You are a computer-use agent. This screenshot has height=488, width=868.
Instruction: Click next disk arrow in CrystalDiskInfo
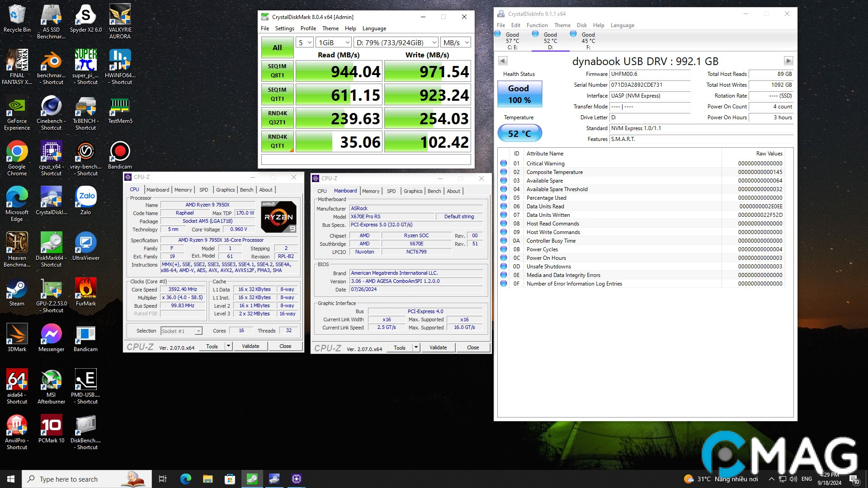coord(788,61)
